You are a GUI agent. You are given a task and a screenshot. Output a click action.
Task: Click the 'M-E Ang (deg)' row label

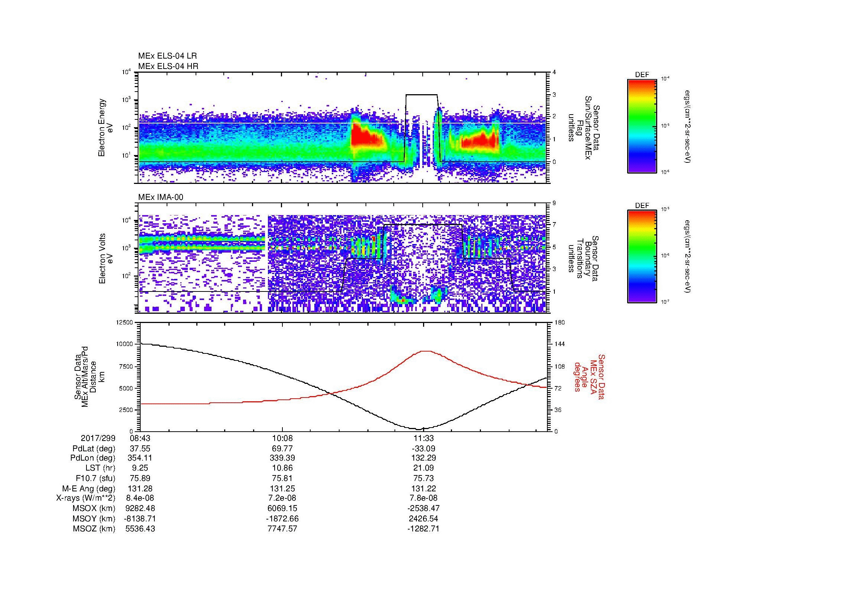(88, 488)
